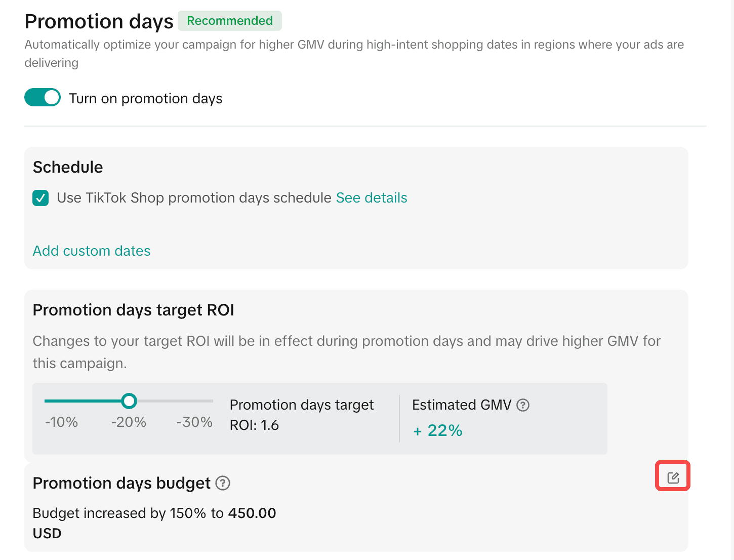Viewport: 734px width, 560px height.
Task: Click the edit pencil icon for budget
Action: click(673, 477)
